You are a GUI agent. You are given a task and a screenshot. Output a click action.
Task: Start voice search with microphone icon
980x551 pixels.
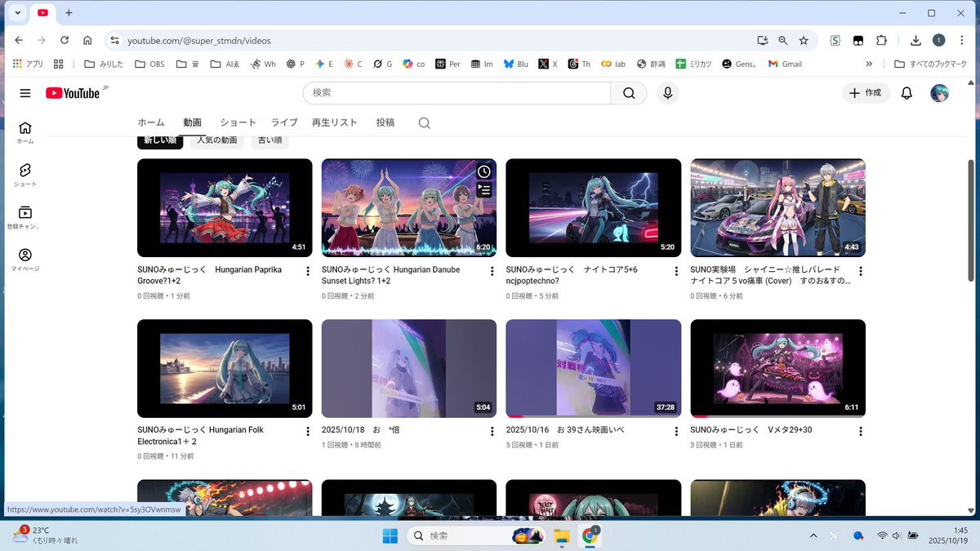tap(667, 93)
